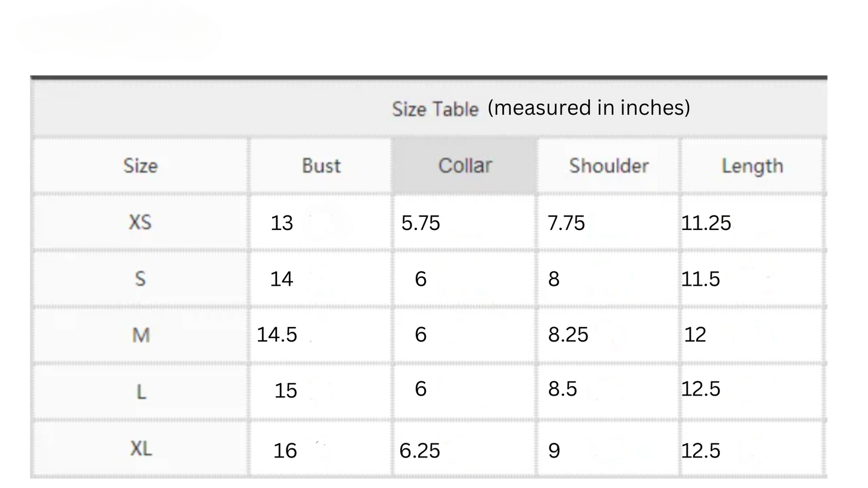Select the XS size row label
This screenshot has width=868, height=488.
point(140,222)
